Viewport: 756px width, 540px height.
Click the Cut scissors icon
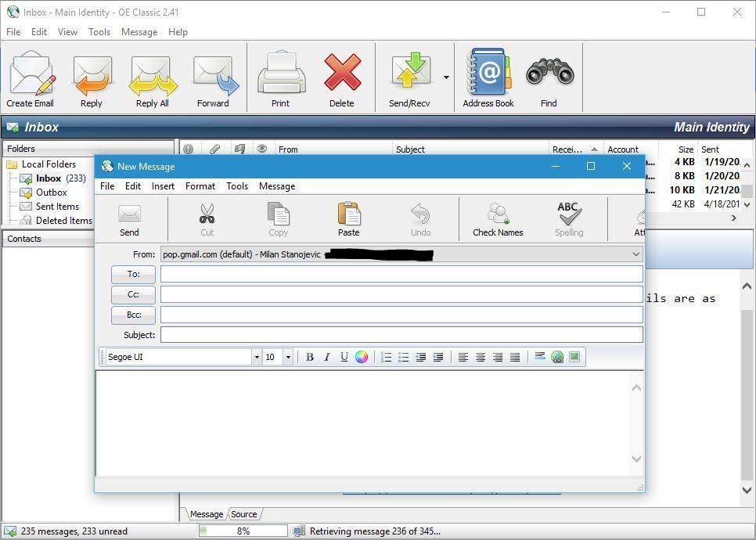click(207, 214)
